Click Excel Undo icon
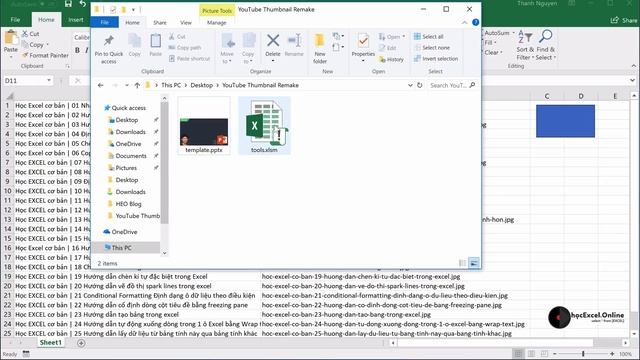The image size is (640, 360). click(82, 4)
